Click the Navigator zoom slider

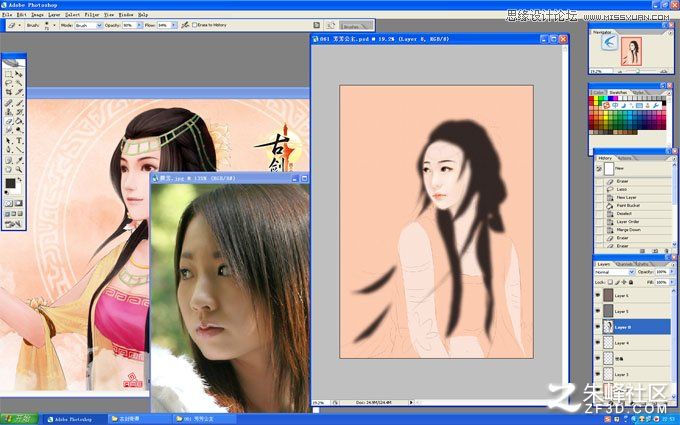(x=638, y=71)
